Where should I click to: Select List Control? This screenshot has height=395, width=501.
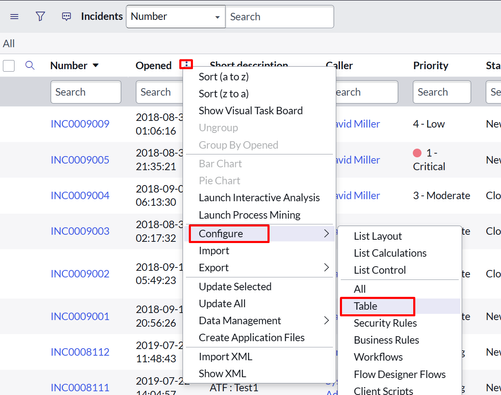(380, 270)
